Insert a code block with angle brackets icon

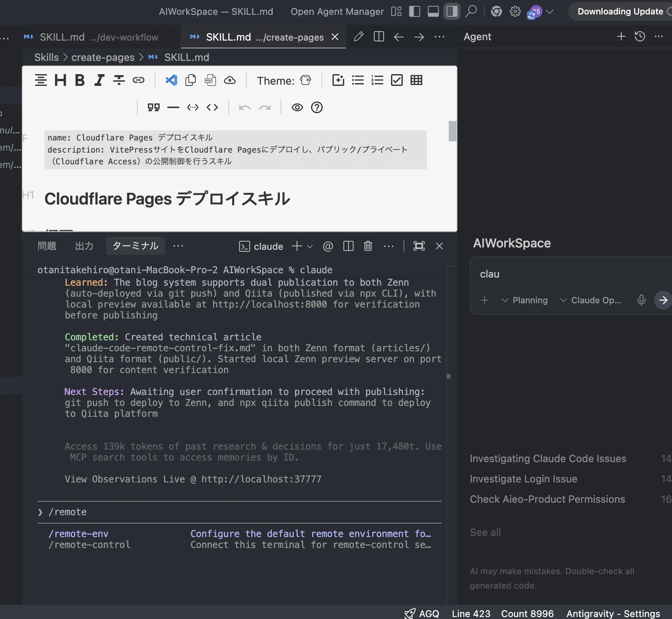(212, 107)
